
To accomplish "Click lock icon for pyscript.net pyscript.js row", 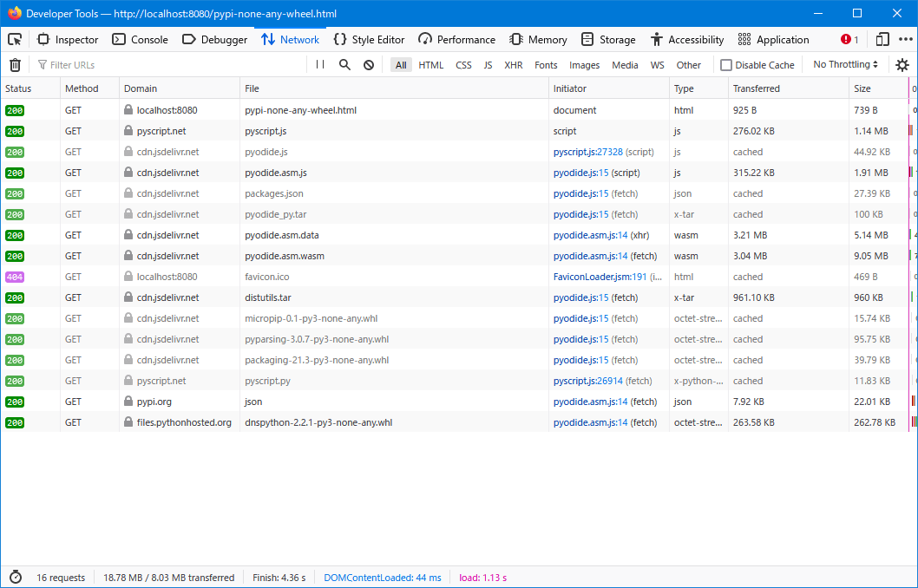I will tap(128, 130).
